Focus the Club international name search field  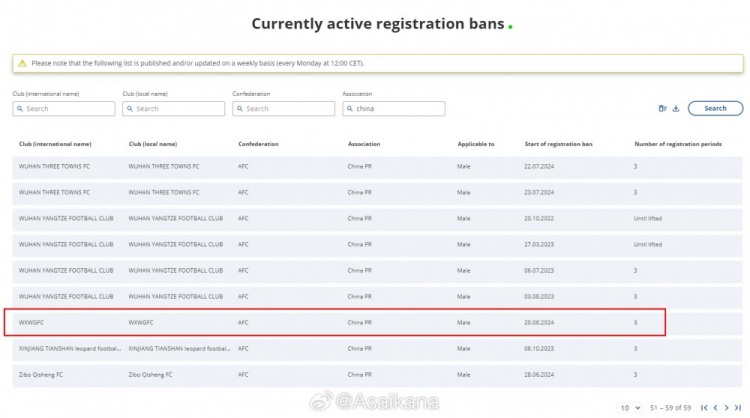pyautogui.click(x=64, y=109)
